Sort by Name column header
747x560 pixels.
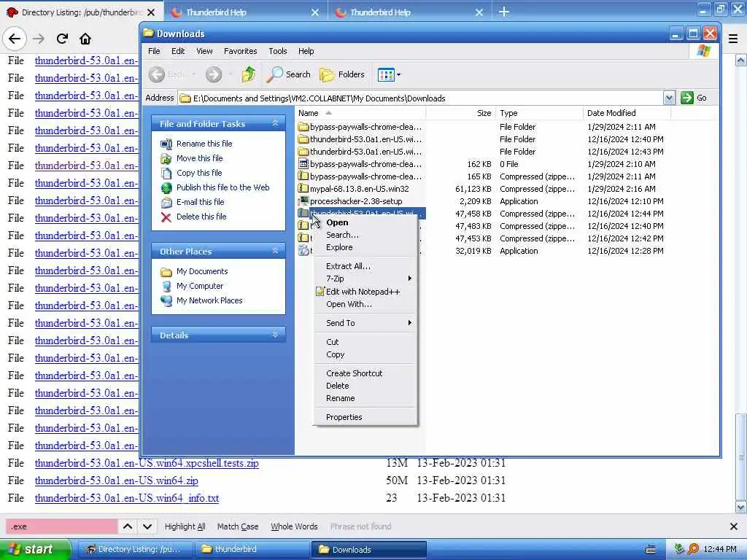[360, 113]
